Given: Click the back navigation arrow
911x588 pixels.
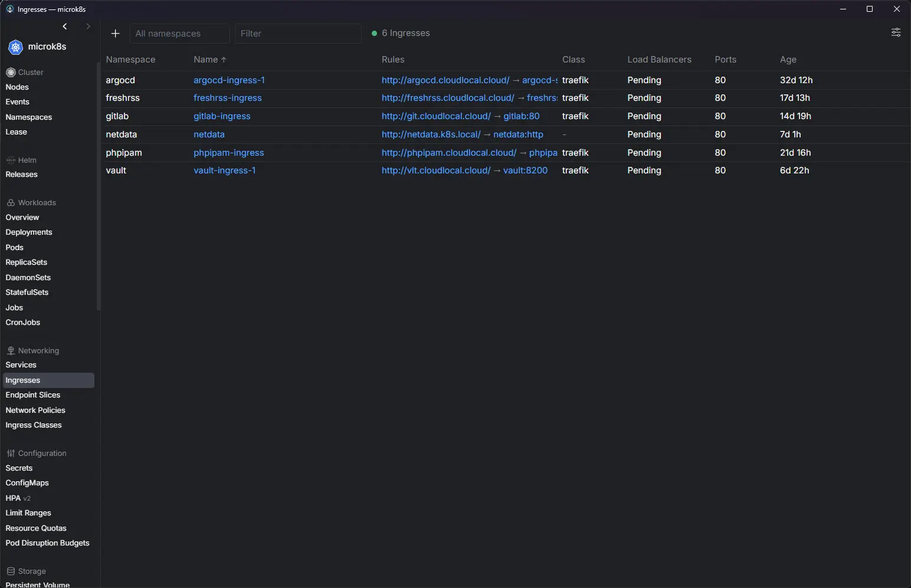Looking at the screenshot, I should [65, 27].
